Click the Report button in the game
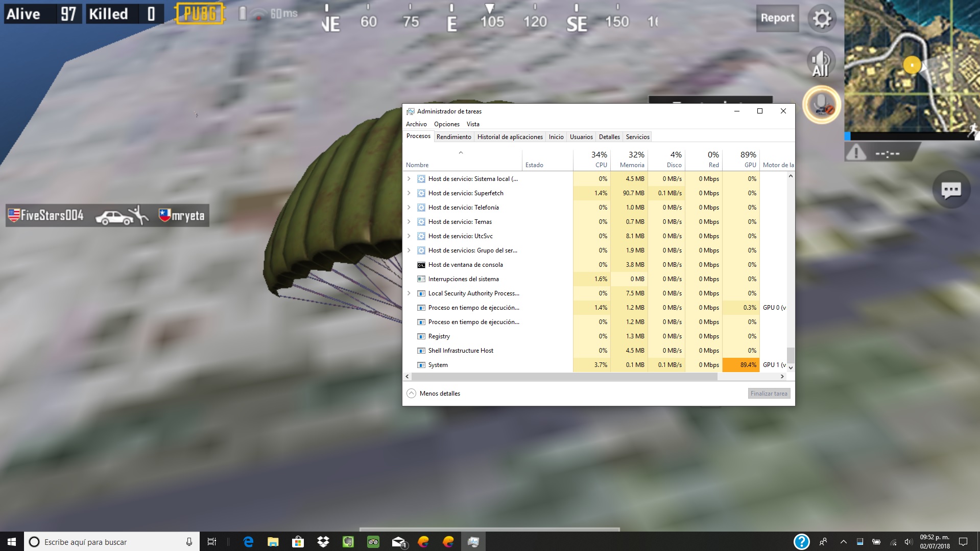Screen dimensions: 980x551 (777, 18)
